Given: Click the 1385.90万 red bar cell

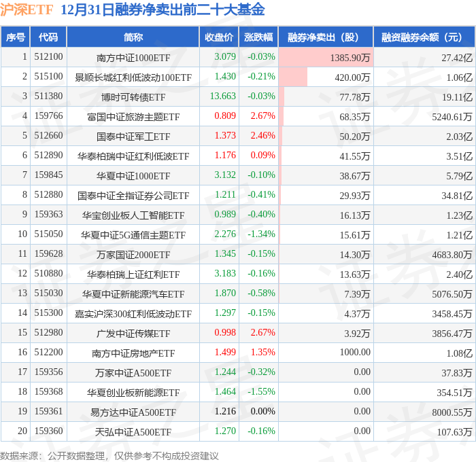Looking at the screenshot, I should [x=326, y=57].
